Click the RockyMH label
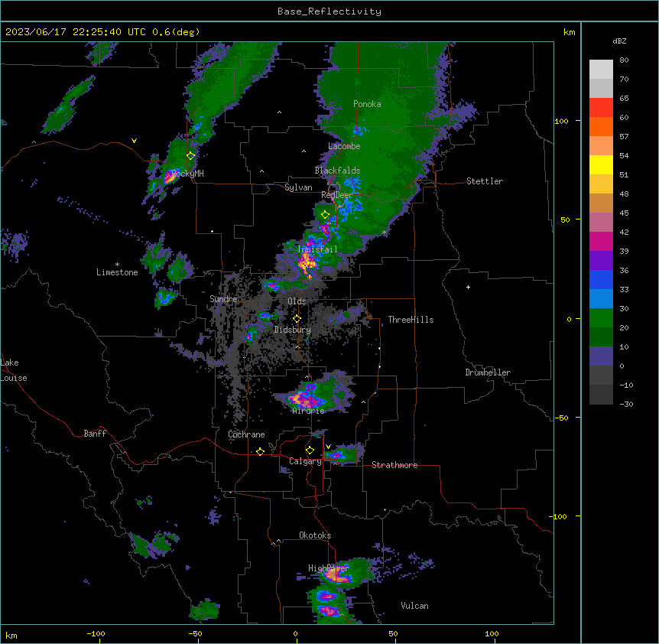This screenshot has width=659, height=644. point(187,174)
